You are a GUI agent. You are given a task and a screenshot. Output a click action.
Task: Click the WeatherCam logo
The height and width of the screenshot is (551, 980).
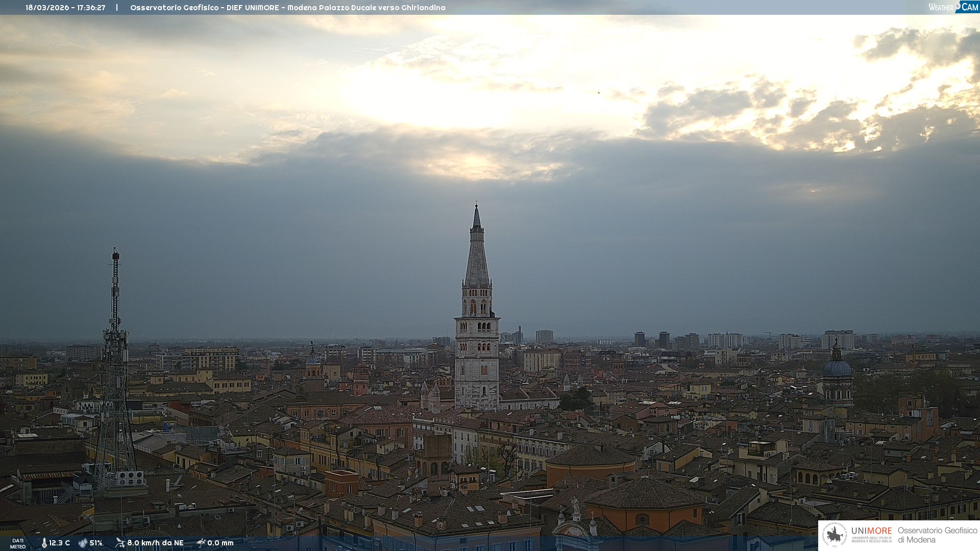click(953, 7)
